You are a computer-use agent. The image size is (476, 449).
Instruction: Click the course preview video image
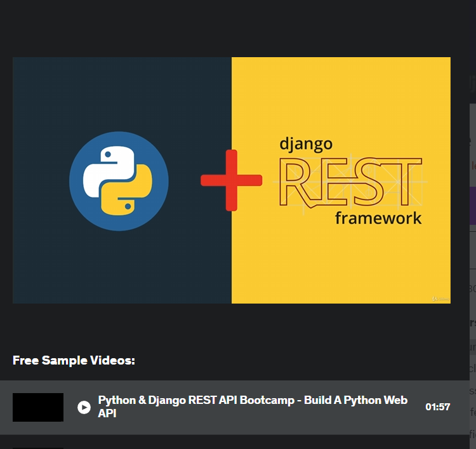tap(232, 180)
